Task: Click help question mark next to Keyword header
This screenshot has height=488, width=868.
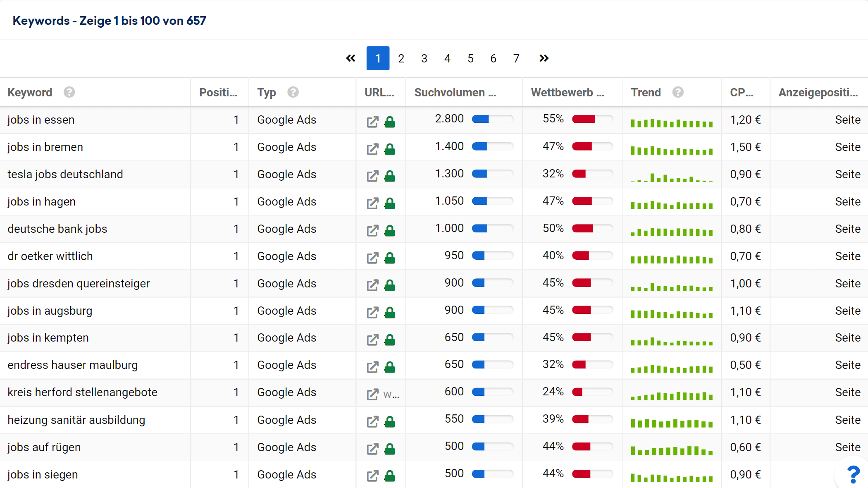Action: pos(69,92)
